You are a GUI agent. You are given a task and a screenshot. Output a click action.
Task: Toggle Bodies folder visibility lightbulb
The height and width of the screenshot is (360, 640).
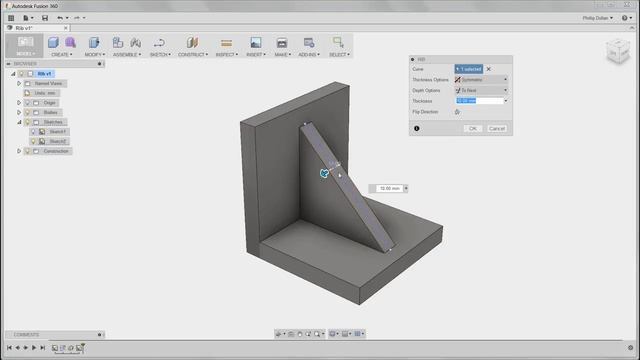28,112
